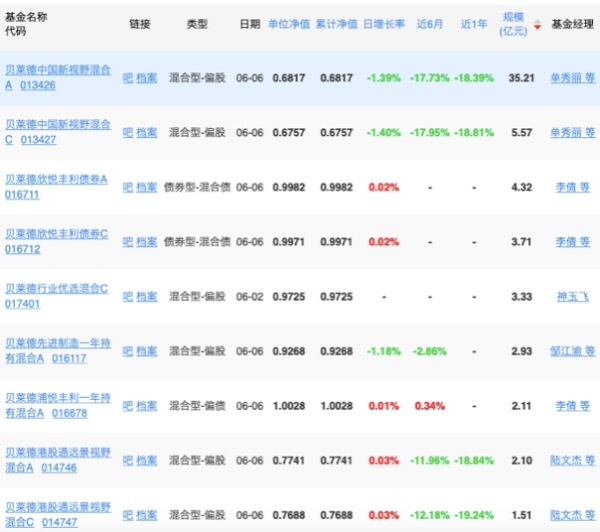Open 吧 link for fund 016678
Image resolution: width=600 pixels, height=532 pixels.
point(128,406)
